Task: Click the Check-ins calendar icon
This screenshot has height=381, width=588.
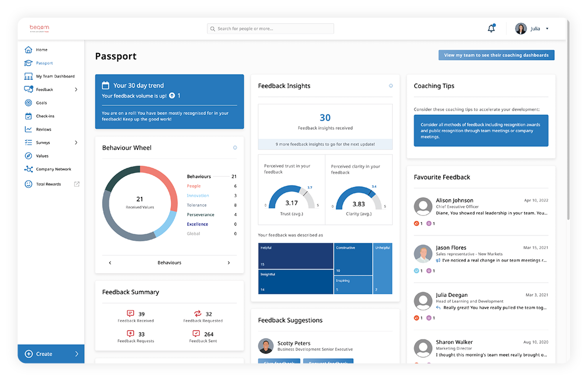Action: (28, 116)
